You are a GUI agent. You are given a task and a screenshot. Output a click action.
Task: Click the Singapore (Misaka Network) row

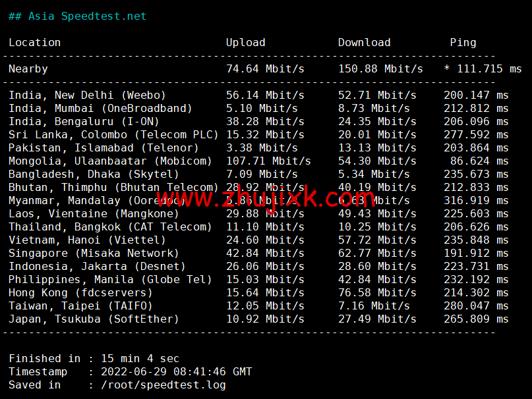258,253
